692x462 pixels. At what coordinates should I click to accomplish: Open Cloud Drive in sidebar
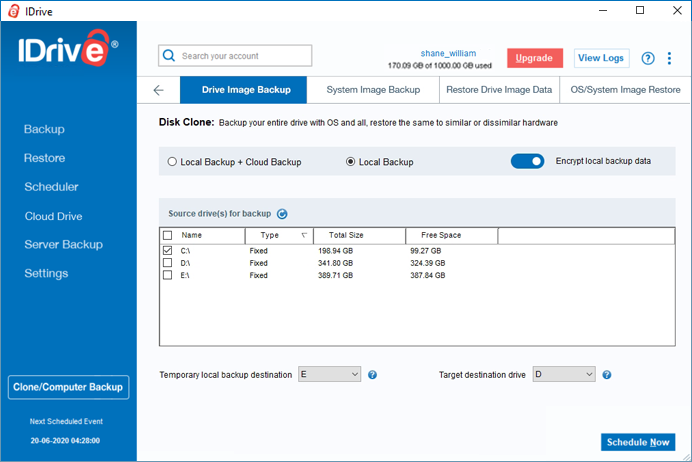53,216
